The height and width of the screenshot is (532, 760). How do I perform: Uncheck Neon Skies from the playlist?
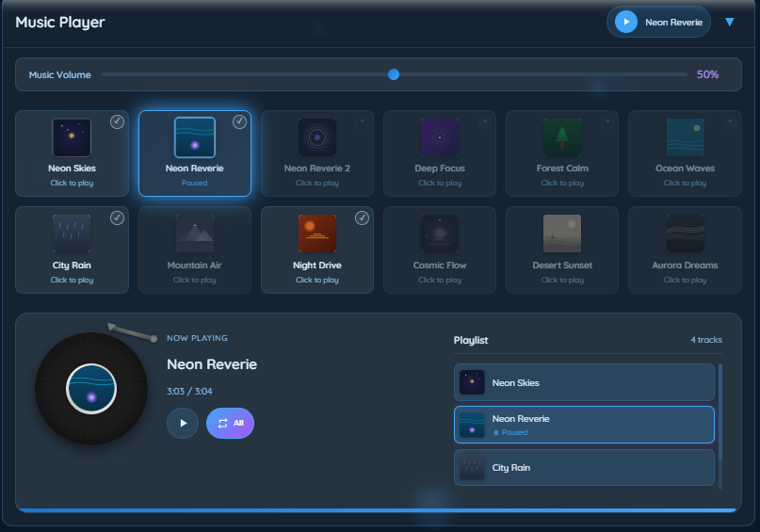(117, 121)
